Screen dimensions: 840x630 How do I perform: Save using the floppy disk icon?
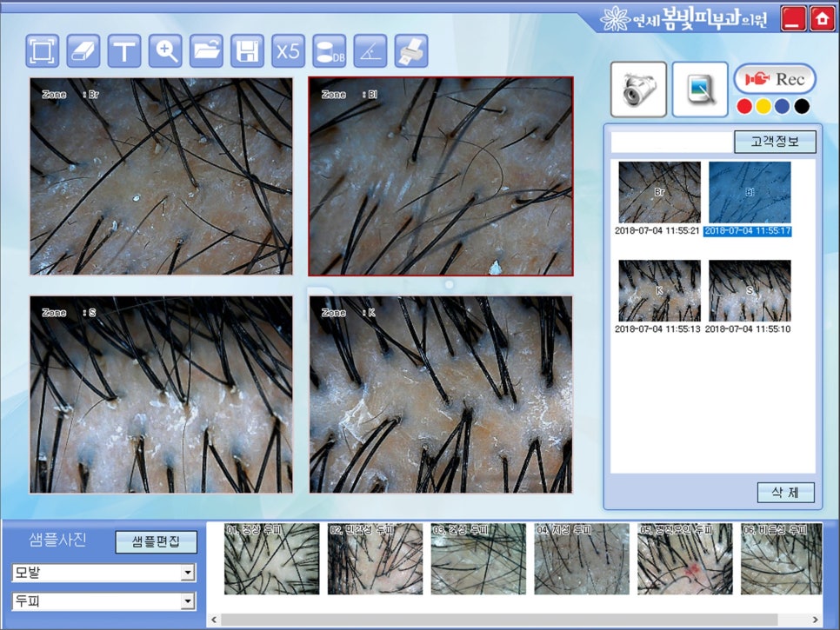tap(247, 51)
